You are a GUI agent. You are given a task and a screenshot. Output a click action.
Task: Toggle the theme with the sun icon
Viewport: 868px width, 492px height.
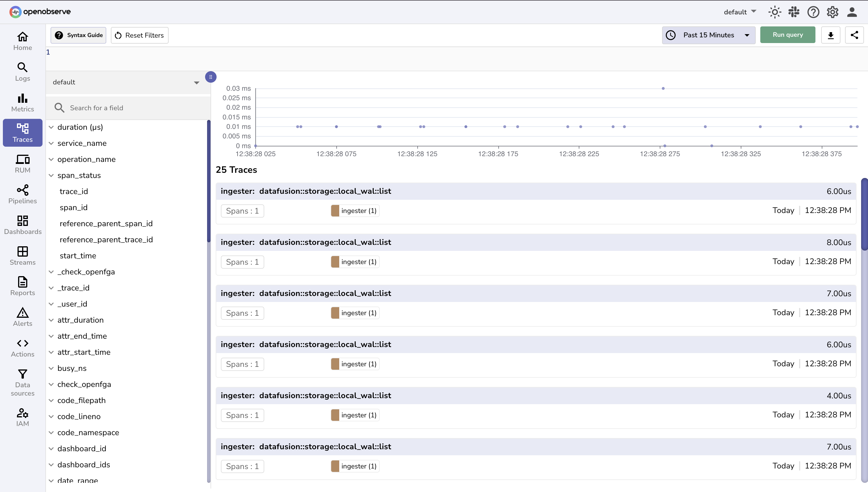[774, 12]
